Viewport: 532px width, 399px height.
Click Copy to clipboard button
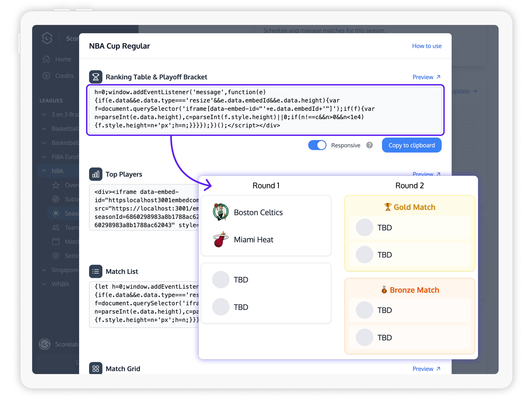412,145
